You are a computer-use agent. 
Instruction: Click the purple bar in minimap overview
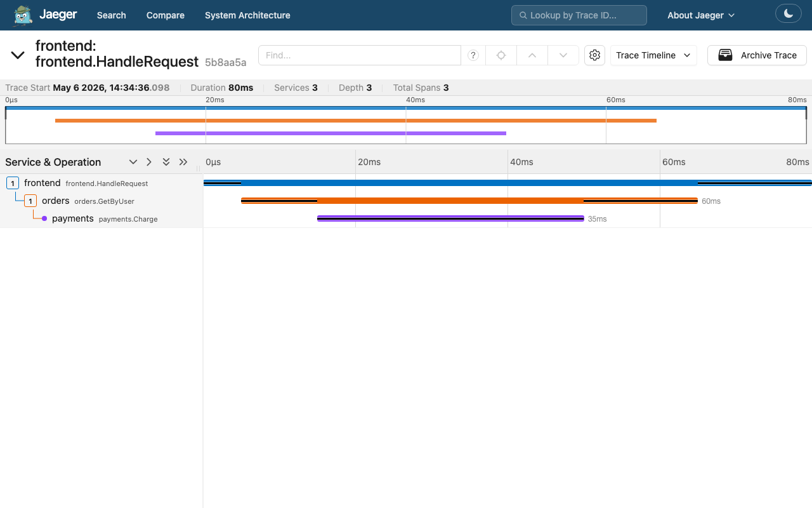pyautogui.click(x=331, y=133)
